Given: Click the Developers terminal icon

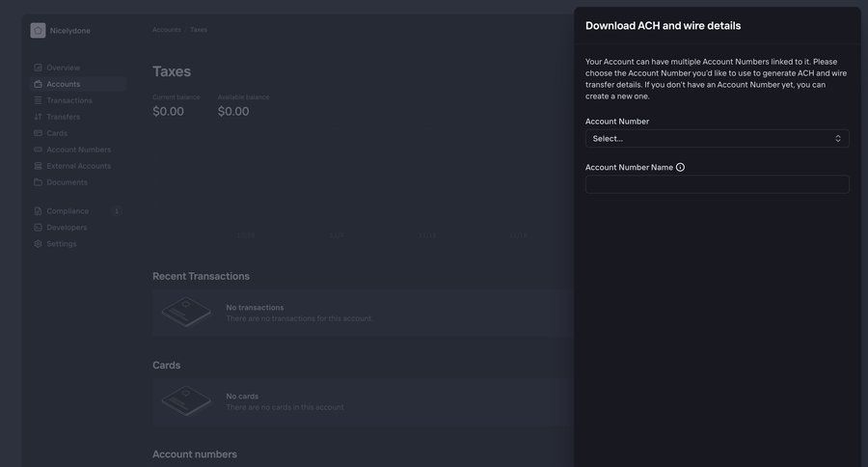Looking at the screenshot, I should pos(38,227).
